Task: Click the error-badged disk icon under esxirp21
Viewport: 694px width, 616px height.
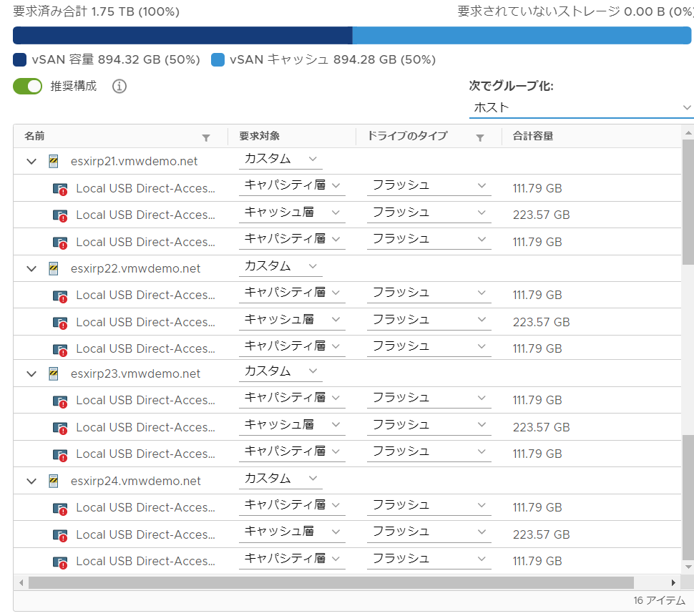Action: 60,188
